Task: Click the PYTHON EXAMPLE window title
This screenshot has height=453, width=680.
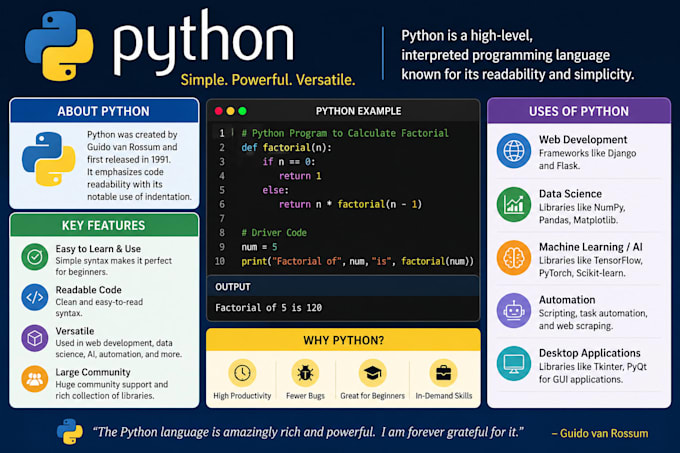Action: tap(358, 111)
